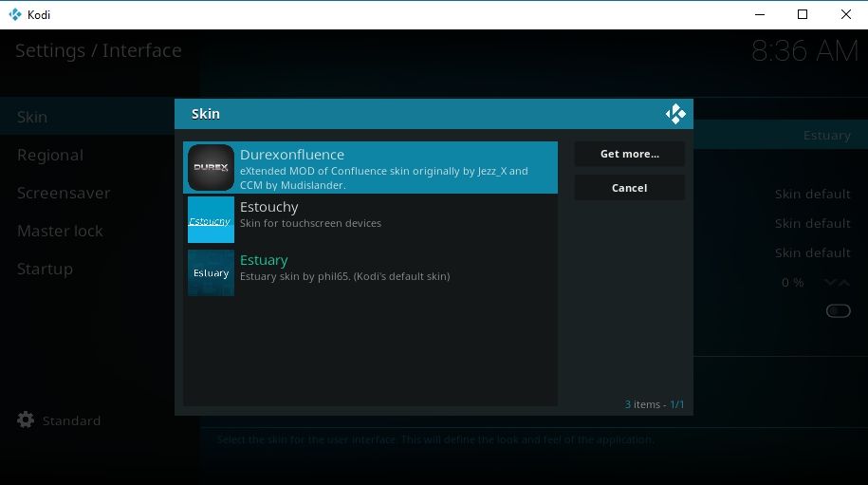Select Estuary skin title

(264, 260)
